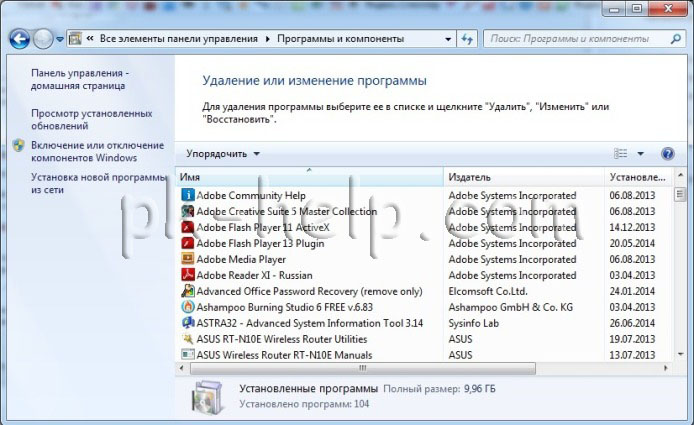Select 'Adobe Creative Suite 5 Master Collection' name
694x425 pixels.
tap(287, 211)
